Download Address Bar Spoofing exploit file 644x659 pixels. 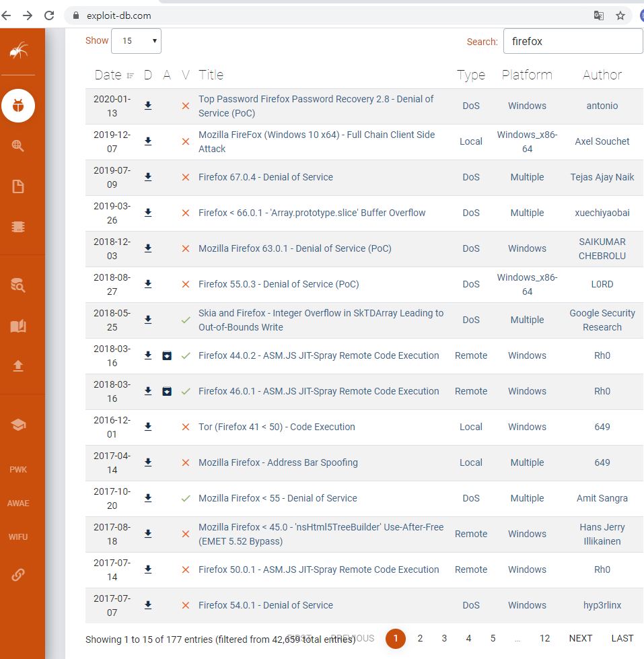(148, 462)
